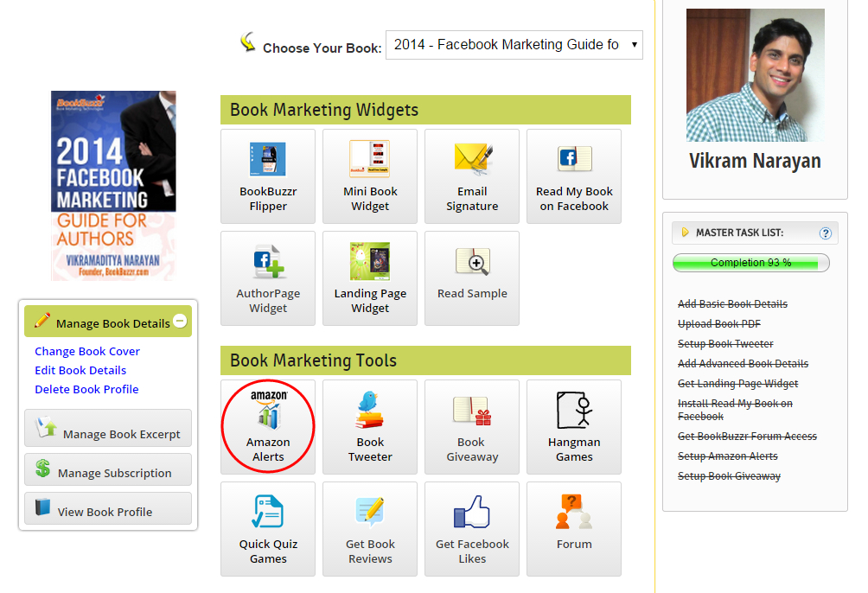Image resolution: width=868 pixels, height=593 pixels.
Task: Click the Setup Book Giveaway task
Action: point(729,476)
